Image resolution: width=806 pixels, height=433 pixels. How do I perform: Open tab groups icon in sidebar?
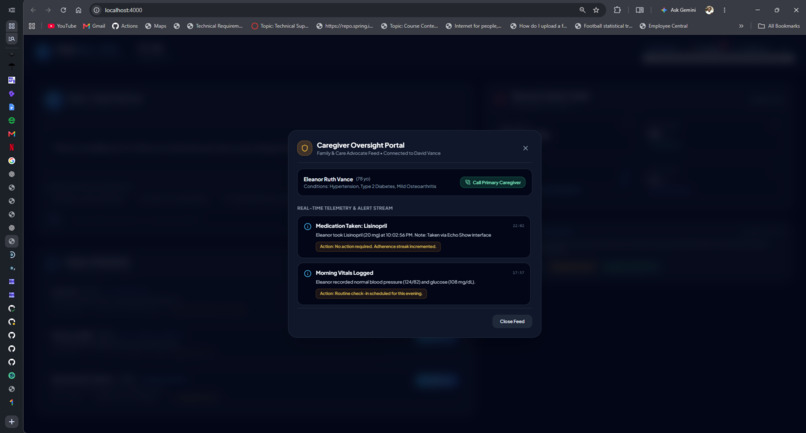pyautogui.click(x=12, y=26)
